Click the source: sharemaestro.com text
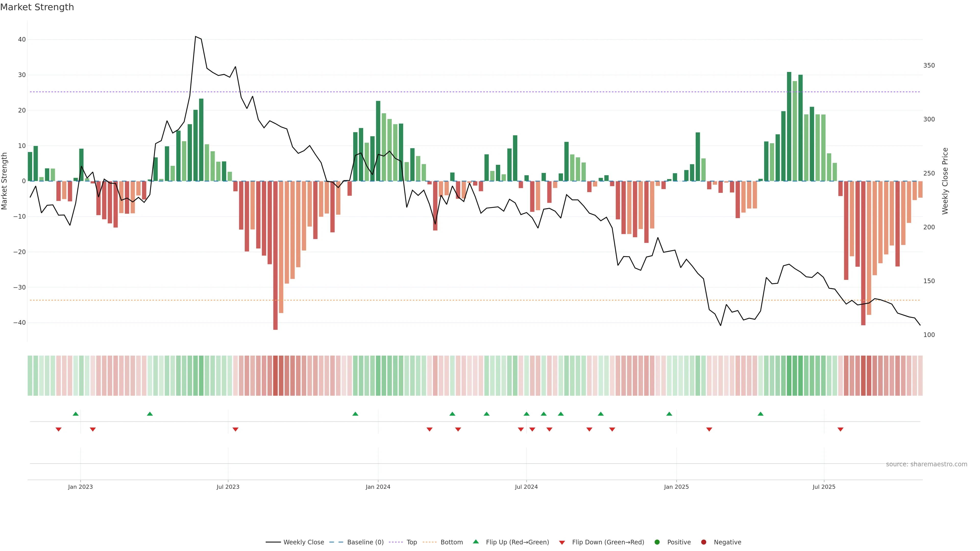 (926, 464)
